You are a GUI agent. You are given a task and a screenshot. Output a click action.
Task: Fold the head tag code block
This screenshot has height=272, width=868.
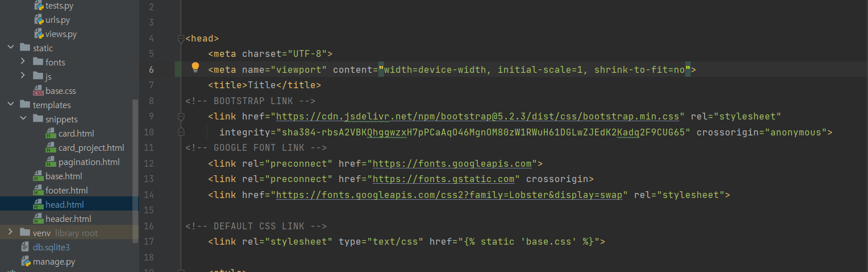point(181,39)
